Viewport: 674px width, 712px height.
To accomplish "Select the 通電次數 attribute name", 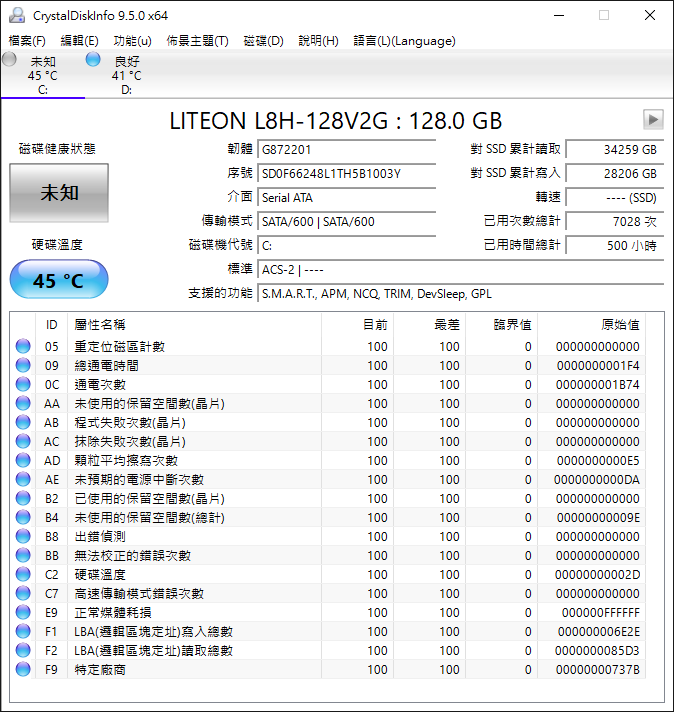I will 100,385.
